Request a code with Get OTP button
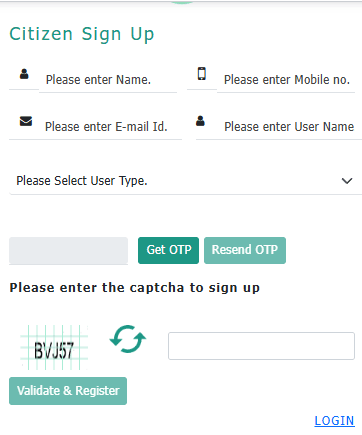The height and width of the screenshot is (435, 362). [168, 250]
